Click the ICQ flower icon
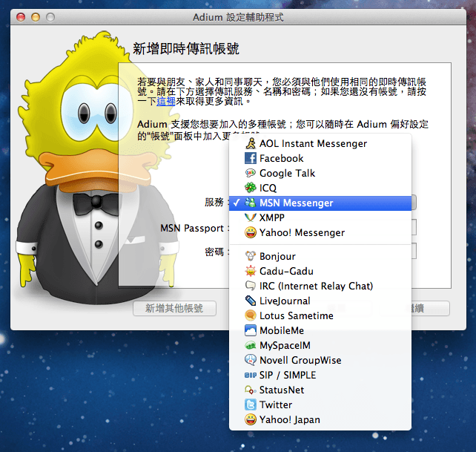Viewport: 476px width, 452px height. [251, 188]
